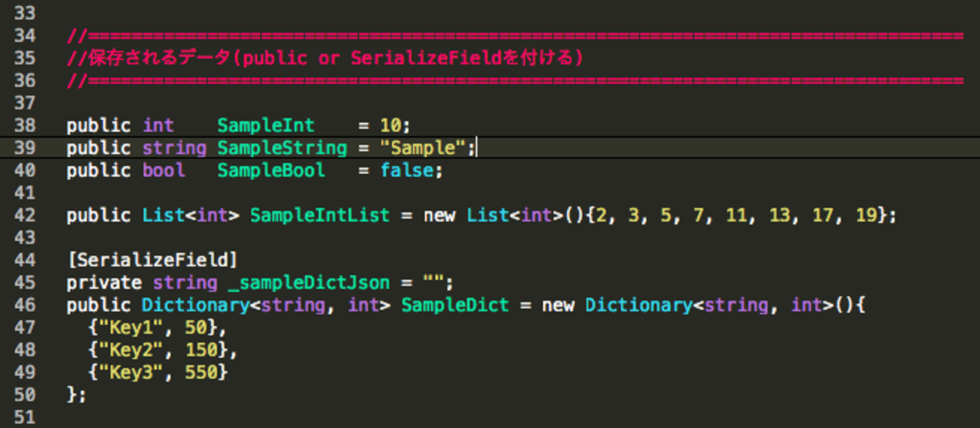Place cursor on the "Sample" string literal
Viewport: 980px width, 428px height.
(423, 148)
